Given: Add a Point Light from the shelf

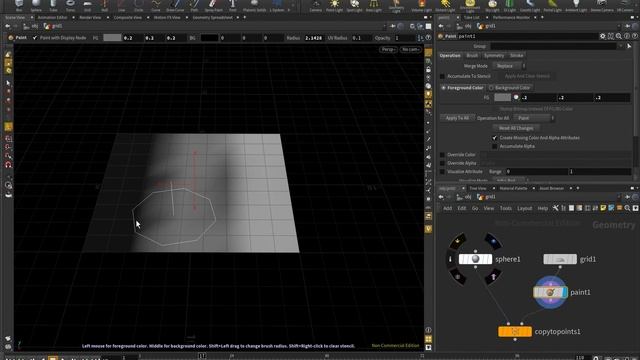Looking at the screenshot, I should tap(334, 5).
